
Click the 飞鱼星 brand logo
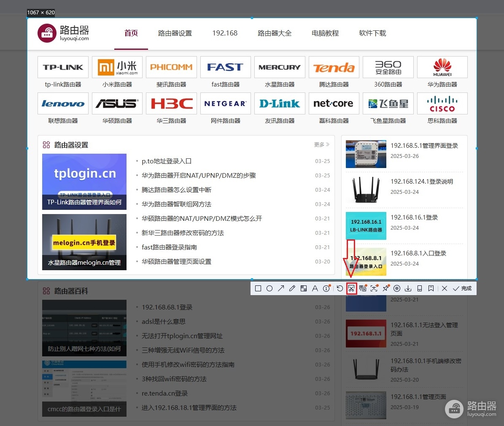(388, 103)
